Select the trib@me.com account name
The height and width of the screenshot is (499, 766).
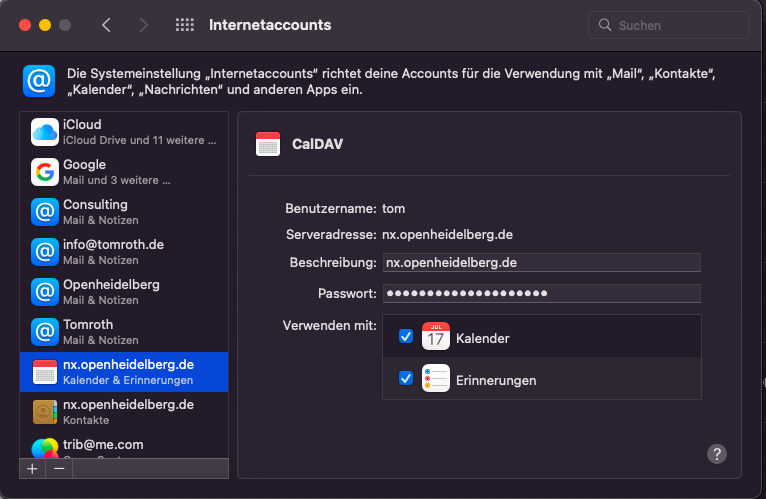pyautogui.click(x=103, y=444)
